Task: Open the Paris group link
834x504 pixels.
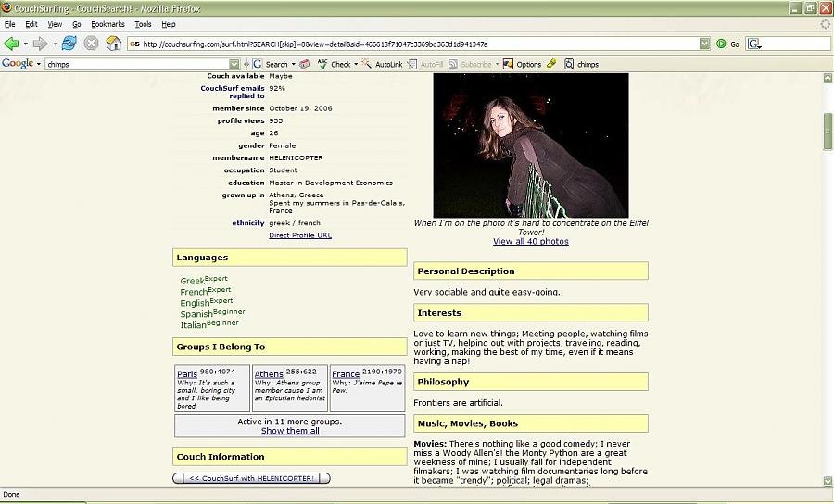Action: pos(186,373)
